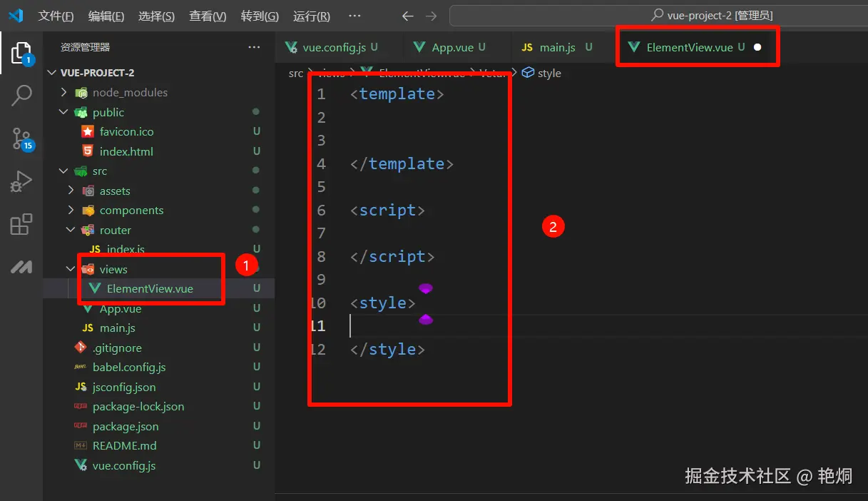Click the opening <template> tag on line 1

point(397,94)
